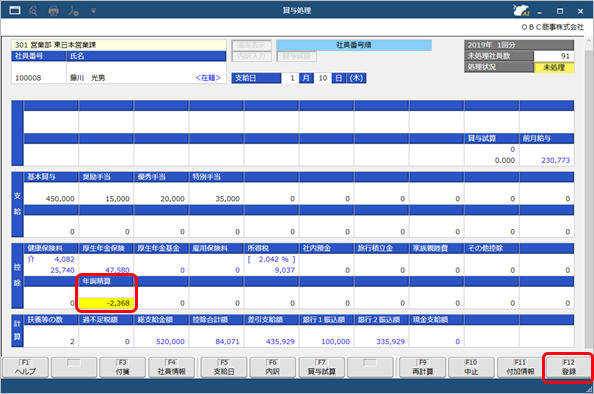Click the employee name 藤川 光男

pos(88,78)
